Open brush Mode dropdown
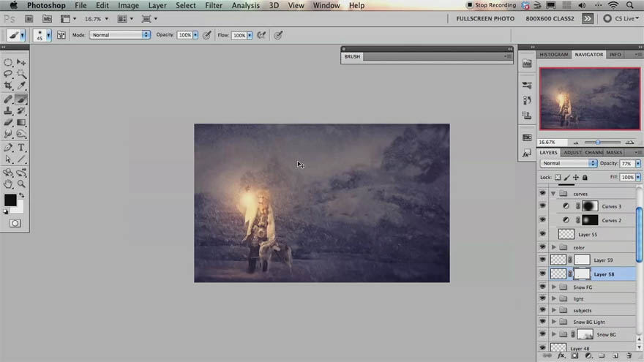 (120, 35)
